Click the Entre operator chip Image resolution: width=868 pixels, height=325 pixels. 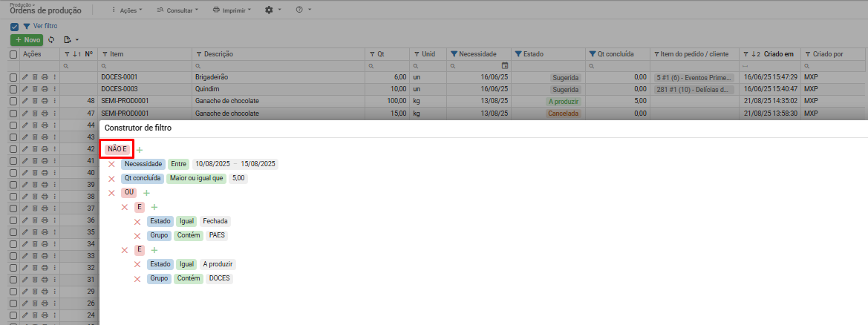(179, 165)
